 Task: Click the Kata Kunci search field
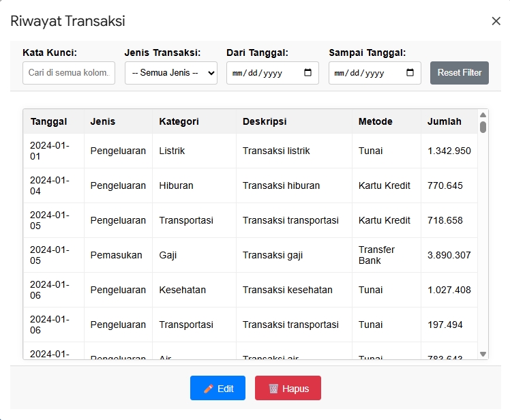(69, 72)
